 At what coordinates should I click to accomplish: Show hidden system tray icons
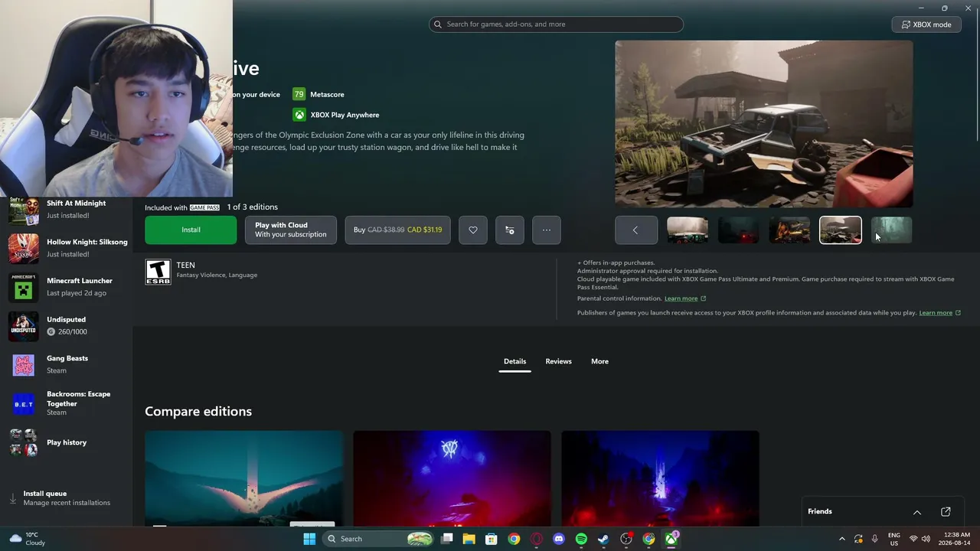click(841, 539)
